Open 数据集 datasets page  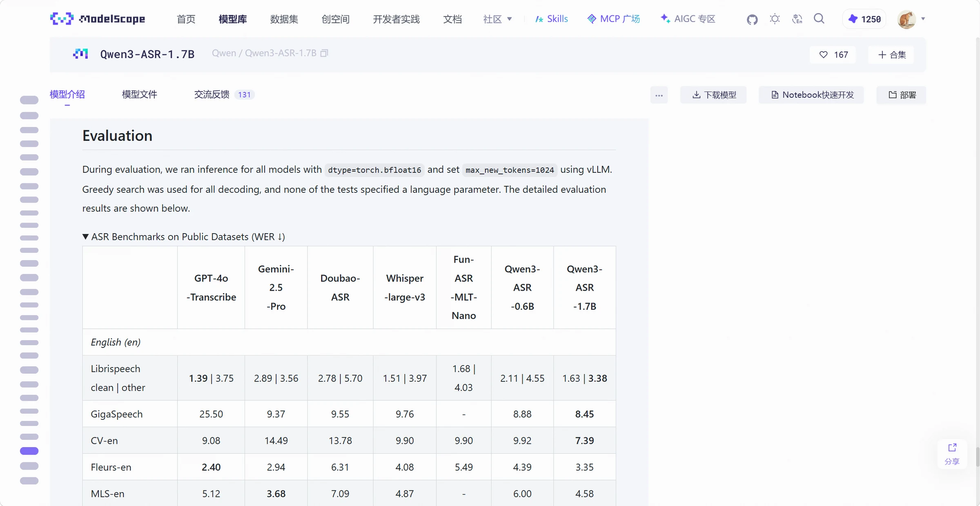coord(284,19)
